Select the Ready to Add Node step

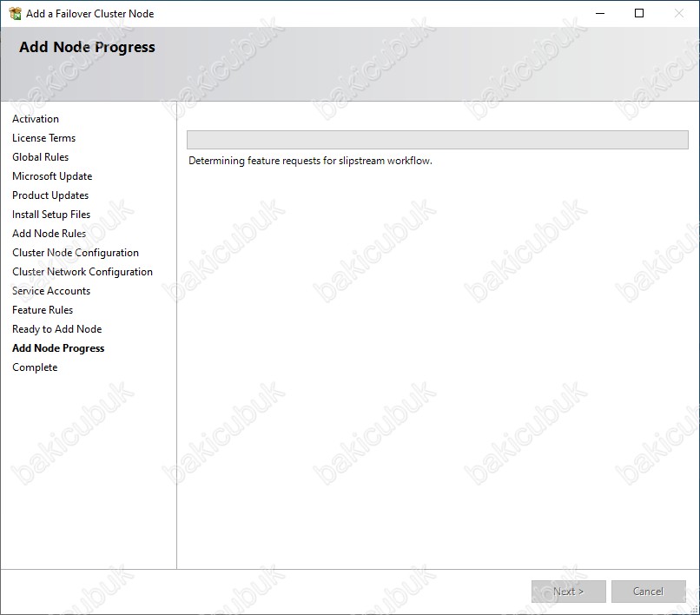pyautogui.click(x=57, y=329)
